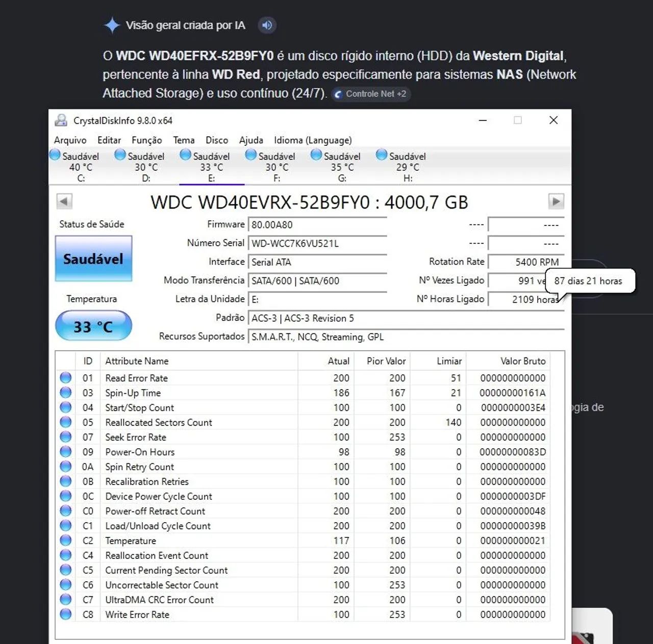The image size is (653, 644).
Task: Click the Recursos Suportados features field
Action: pos(406,337)
